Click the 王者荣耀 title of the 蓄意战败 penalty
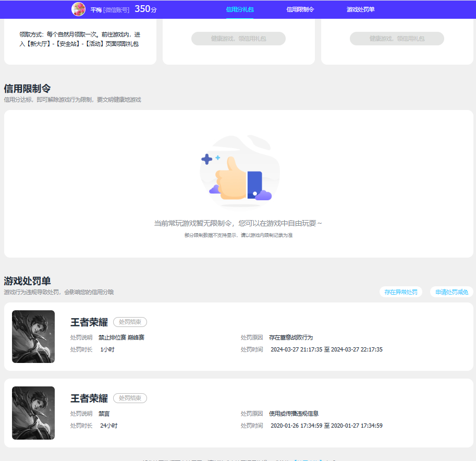The width and height of the screenshot is (476, 461). click(89, 322)
